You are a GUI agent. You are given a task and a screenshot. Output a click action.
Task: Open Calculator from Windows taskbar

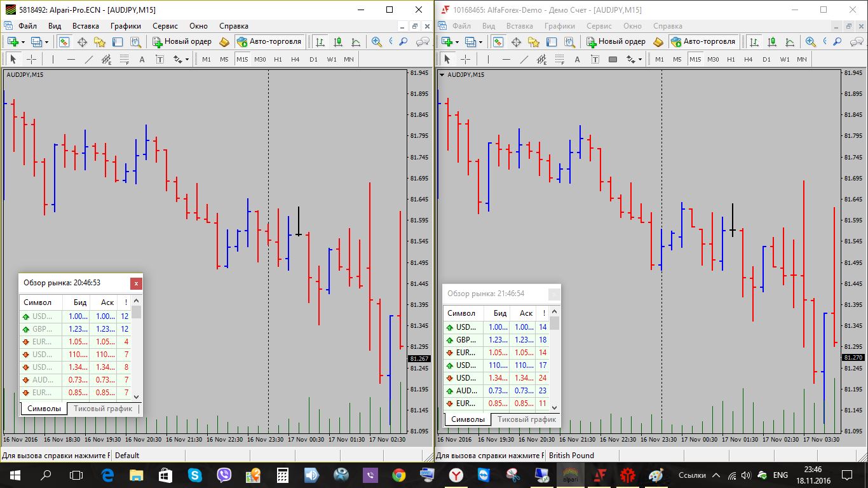282,475
